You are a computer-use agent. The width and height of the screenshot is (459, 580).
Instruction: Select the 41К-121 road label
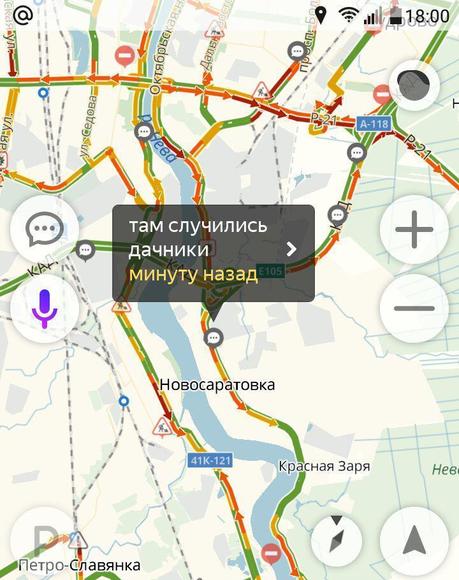[x=210, y=461]
